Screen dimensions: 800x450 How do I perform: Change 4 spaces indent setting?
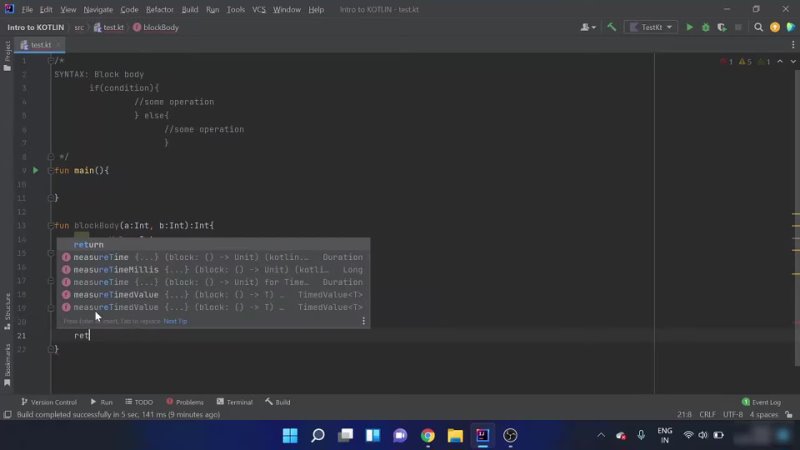pos(764,415)
